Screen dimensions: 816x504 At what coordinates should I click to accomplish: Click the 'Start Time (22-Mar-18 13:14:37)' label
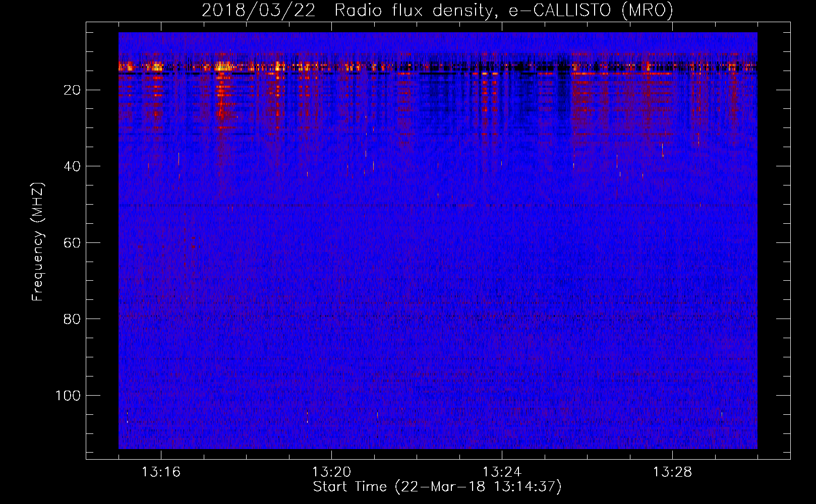click(437, 487)
